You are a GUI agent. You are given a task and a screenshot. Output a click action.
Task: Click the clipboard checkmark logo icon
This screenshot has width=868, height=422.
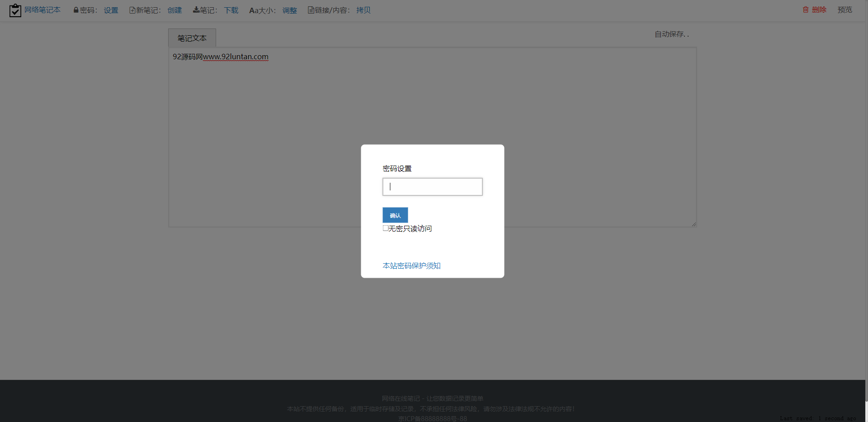click(15, 10)
